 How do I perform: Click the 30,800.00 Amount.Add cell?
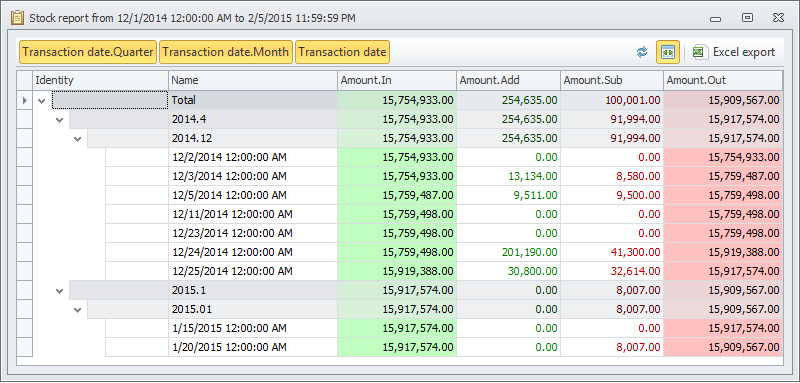pyautogui.click(x=509, y=271)
